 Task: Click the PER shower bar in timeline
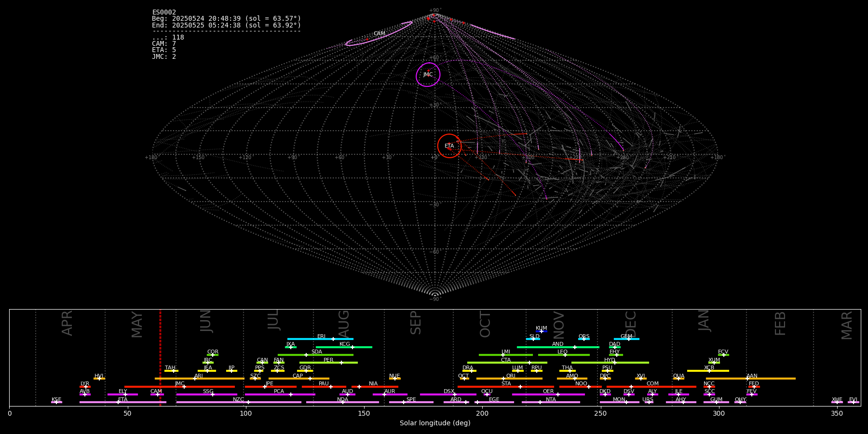pyautogui.click(x=328, y=363)
